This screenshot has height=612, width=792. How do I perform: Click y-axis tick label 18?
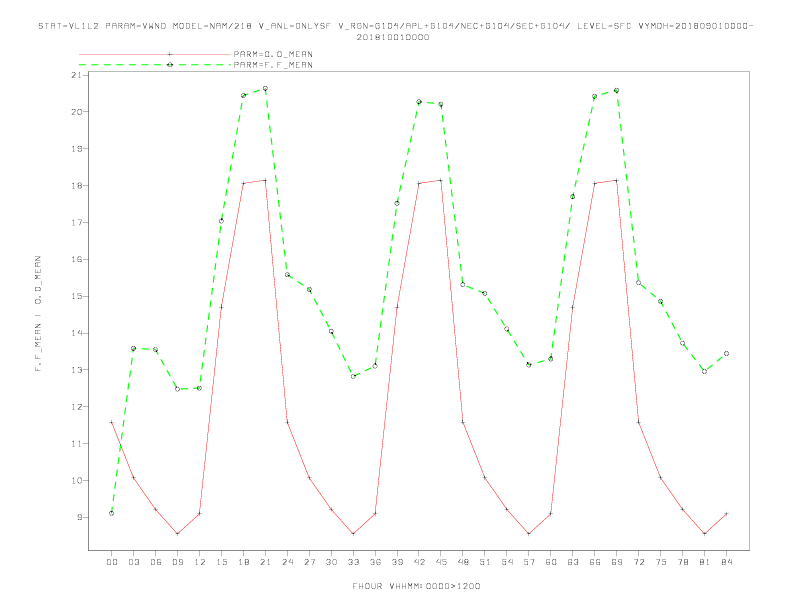[76, 185]
